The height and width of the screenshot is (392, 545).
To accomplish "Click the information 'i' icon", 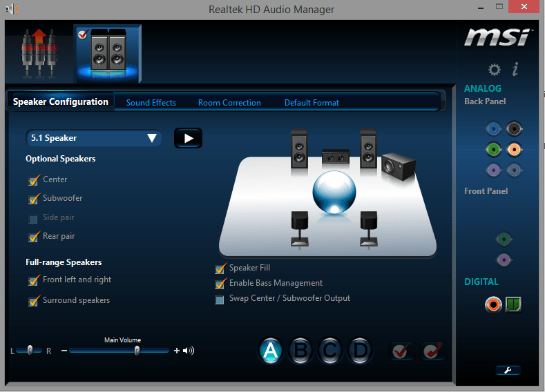I will coord(515,69).
